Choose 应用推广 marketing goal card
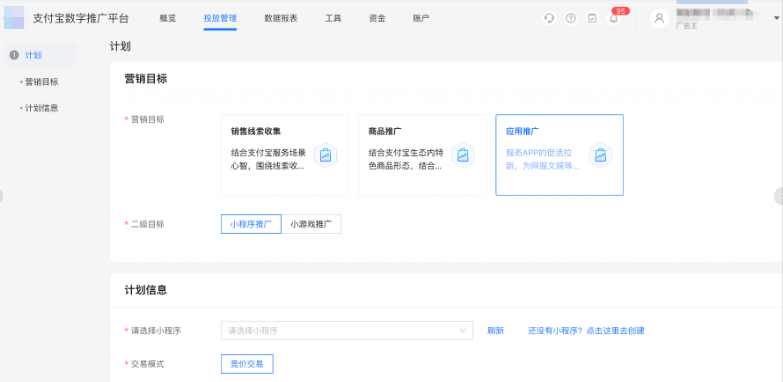The height and width of the screenshot is (382, 783). coord(559,155)
